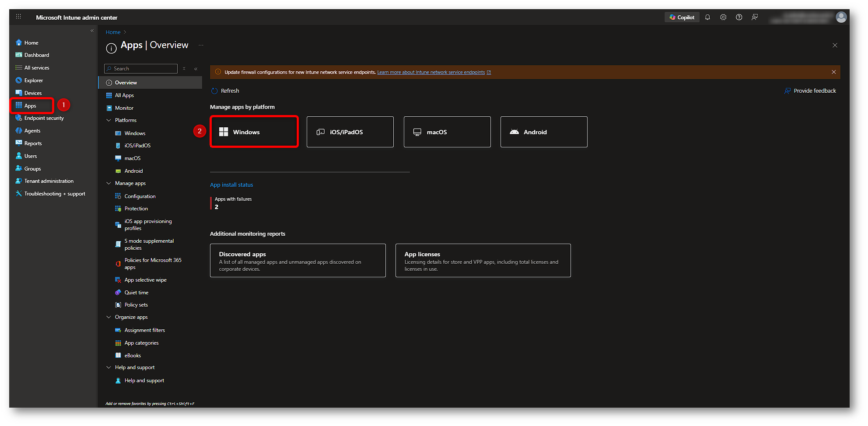Open the notifications bell icon
The height and width of the screenshot is (426, 868).
707,17
